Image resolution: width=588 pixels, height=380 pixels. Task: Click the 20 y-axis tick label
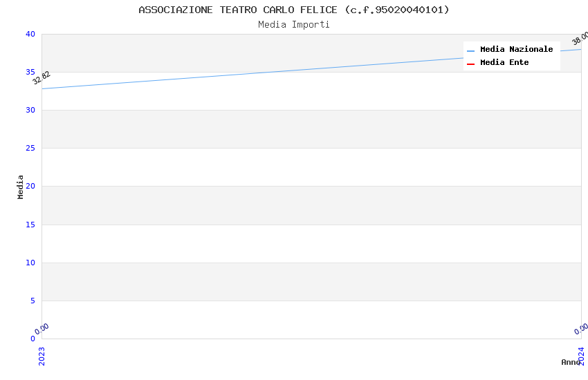30,186
